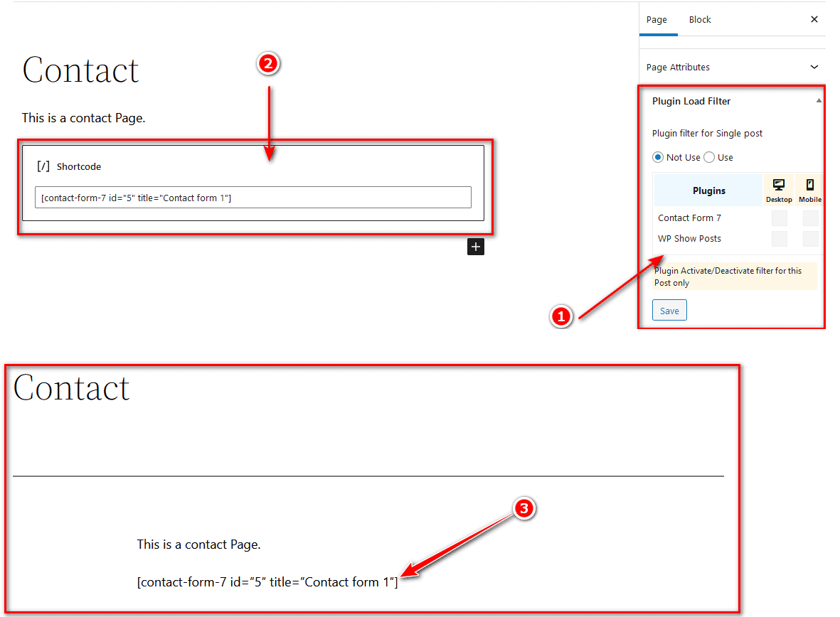Switch to the Page tab
This screenshot has height=617, width=840.
click(x=656, y=20)
